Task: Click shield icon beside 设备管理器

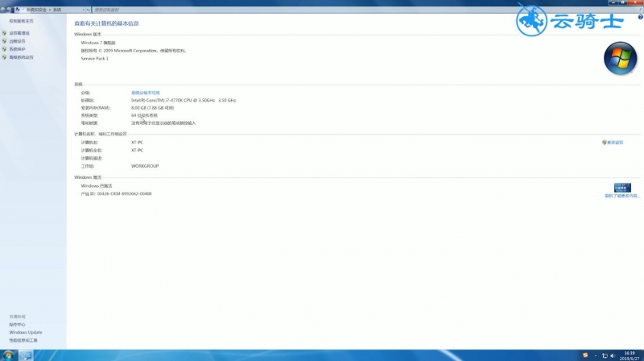Action: click(4, 33)
